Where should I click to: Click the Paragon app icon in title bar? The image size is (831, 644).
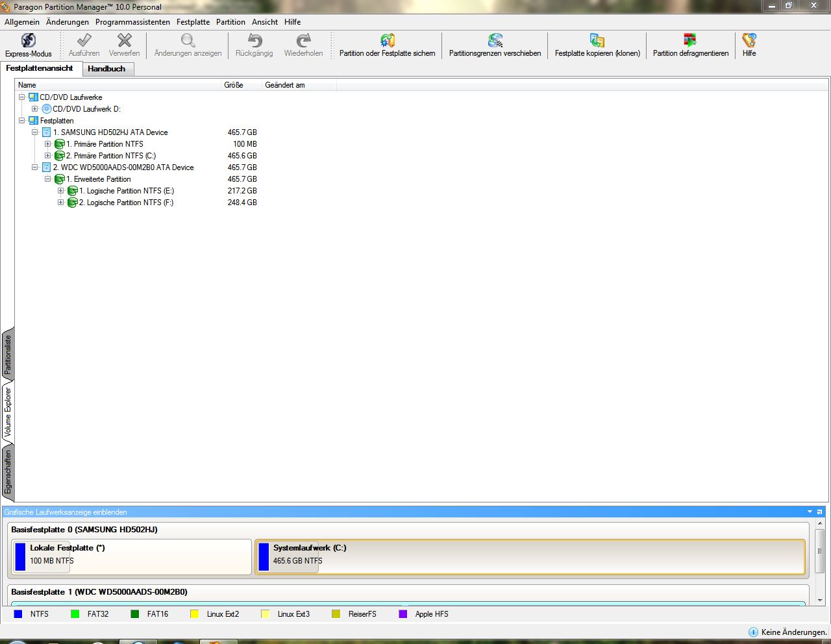(6, 6)
